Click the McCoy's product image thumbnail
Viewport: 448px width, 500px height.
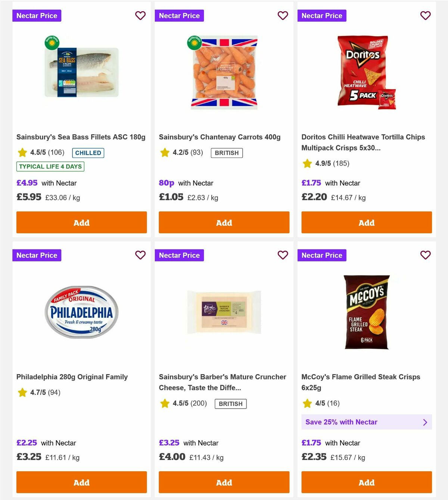coord(366,312)
